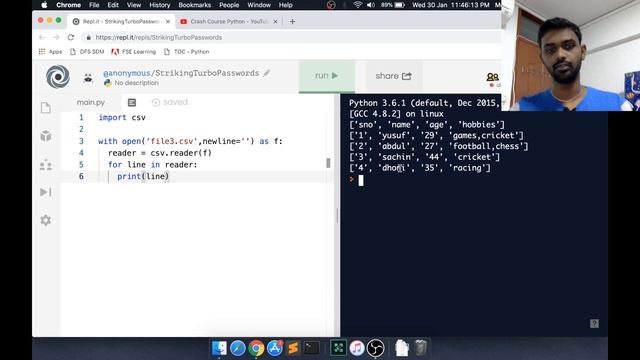Open the Bookmarks menu
Image resolution: width=640 pixels, height=360 pixels.
coord(195,5)
